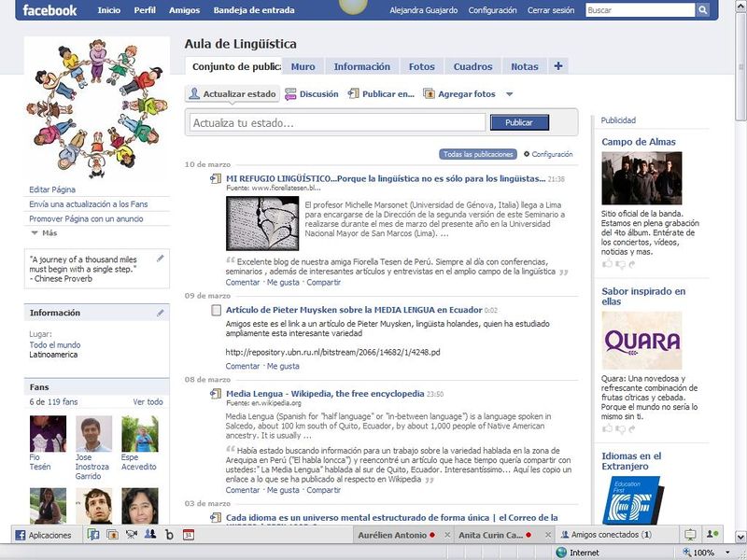The height and width of the screenshot is (560, 747).
Task: Click the Facebook logo in Aplicaciones bar
Action: (20, 535)
